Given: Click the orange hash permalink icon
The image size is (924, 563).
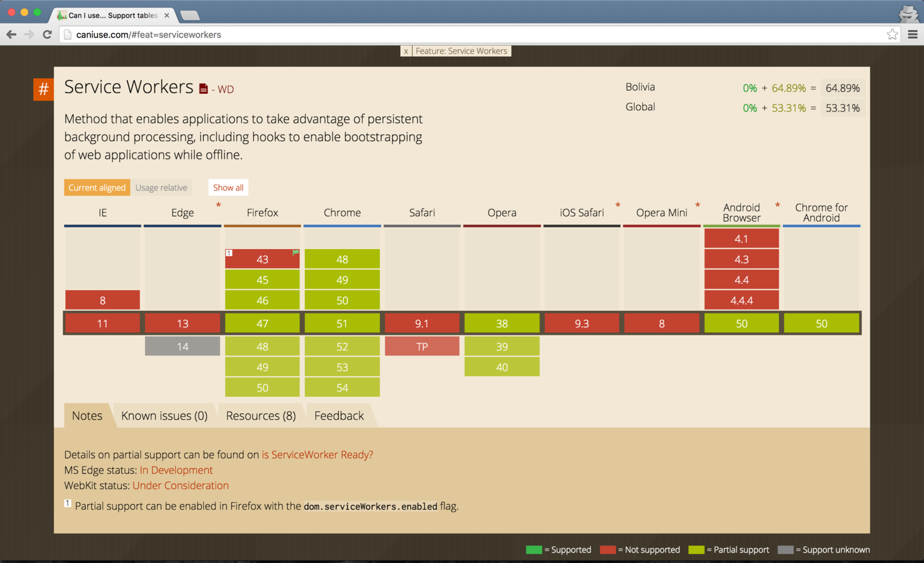Looking at the screenshot, I should [x=43, y=89].
